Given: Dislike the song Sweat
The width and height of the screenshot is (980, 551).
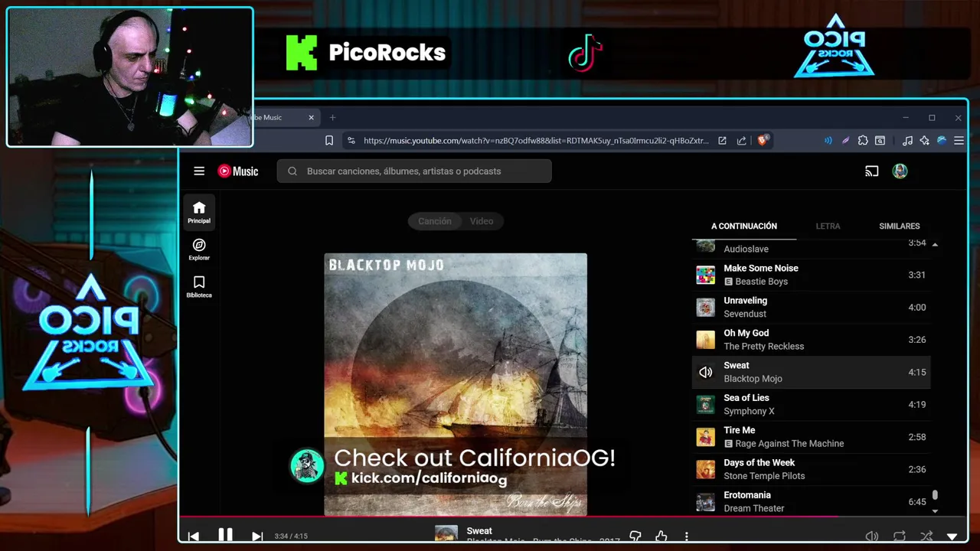Looking at the screenshot, I should click(x=635, y=537).
